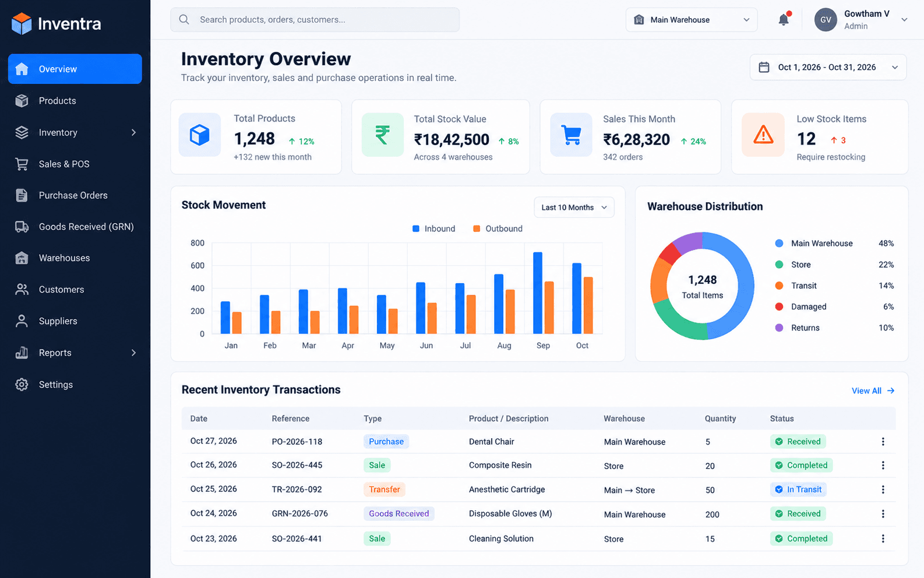Click the Transfer type badge
The height and width of the screenshot is (578, 924).
(385, 489)
